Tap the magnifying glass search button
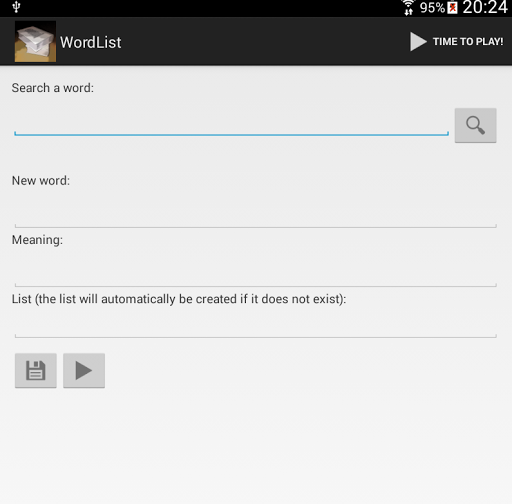Image resolution: width=512 pixels, height=504 pixels. (475, 125)
